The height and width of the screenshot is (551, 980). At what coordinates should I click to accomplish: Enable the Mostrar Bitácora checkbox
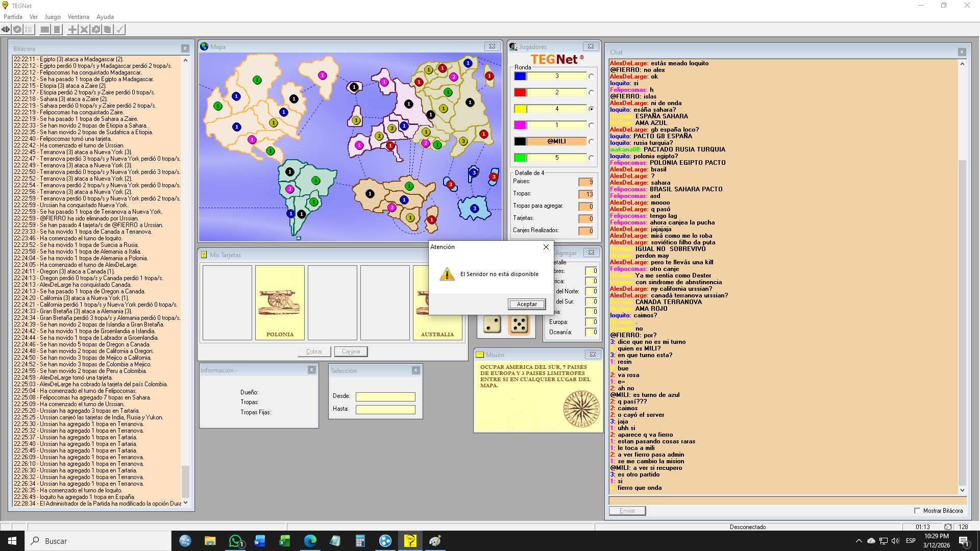click(917, 511)
